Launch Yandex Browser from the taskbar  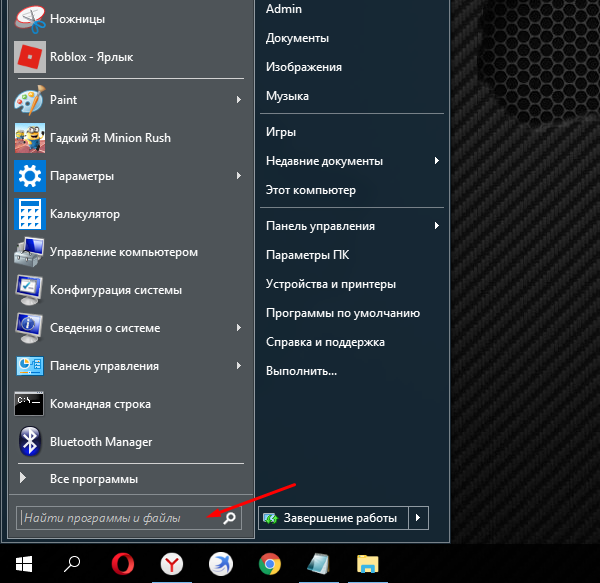point(172,564)
